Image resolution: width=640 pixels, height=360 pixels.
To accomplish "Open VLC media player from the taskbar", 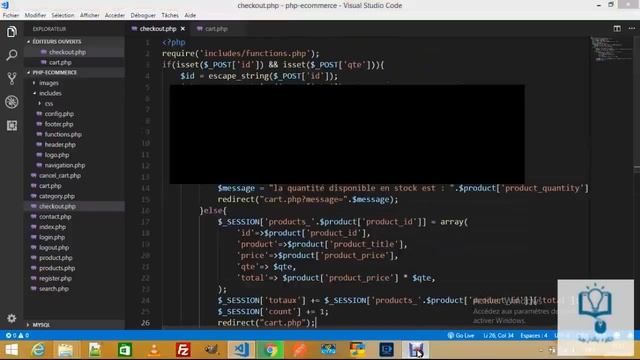I will (x=154, y=350).
